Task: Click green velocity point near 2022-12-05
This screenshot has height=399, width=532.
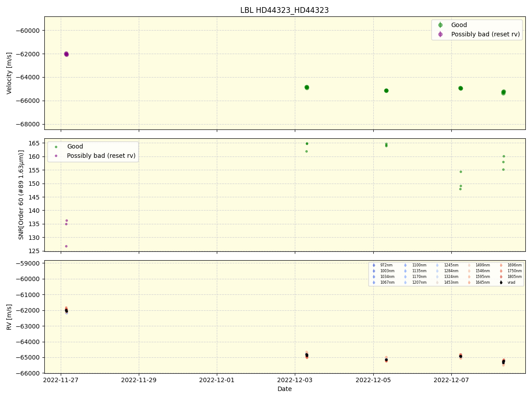Action: point(386,90)
